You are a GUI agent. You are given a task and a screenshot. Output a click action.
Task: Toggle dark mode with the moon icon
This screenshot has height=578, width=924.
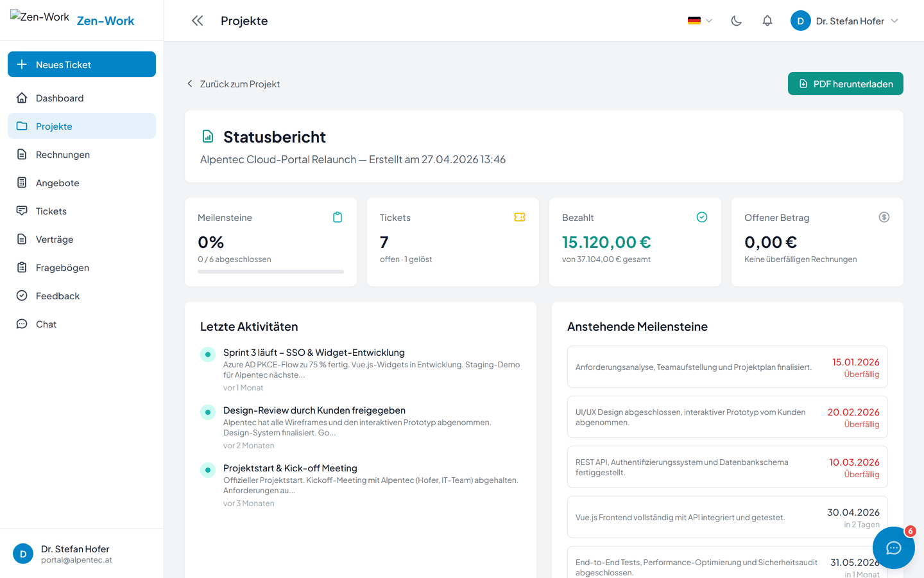(x=736, y=21)
